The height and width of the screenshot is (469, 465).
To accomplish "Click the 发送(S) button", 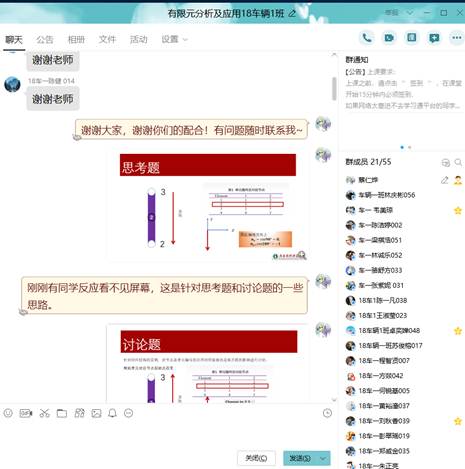I will click(300, 459).
